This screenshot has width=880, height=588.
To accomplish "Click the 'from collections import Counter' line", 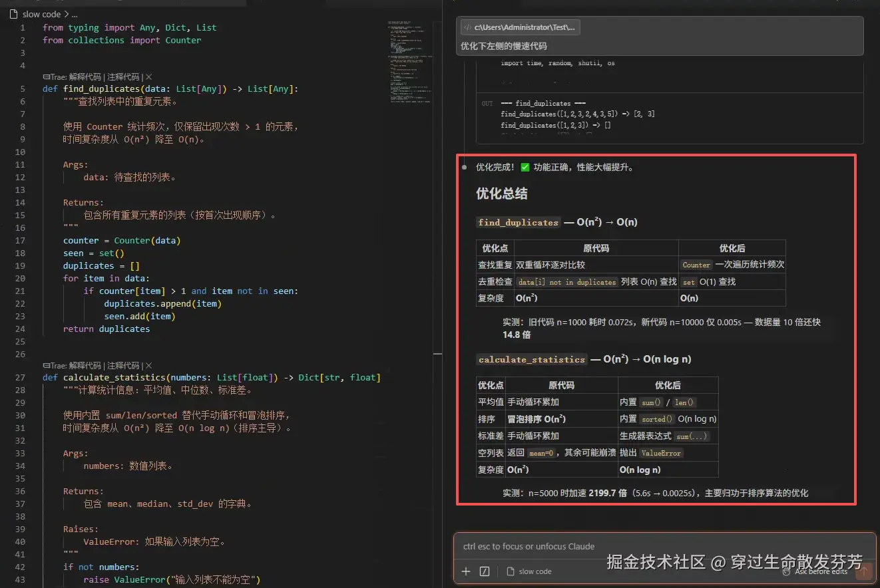I will tap(122, 41).
